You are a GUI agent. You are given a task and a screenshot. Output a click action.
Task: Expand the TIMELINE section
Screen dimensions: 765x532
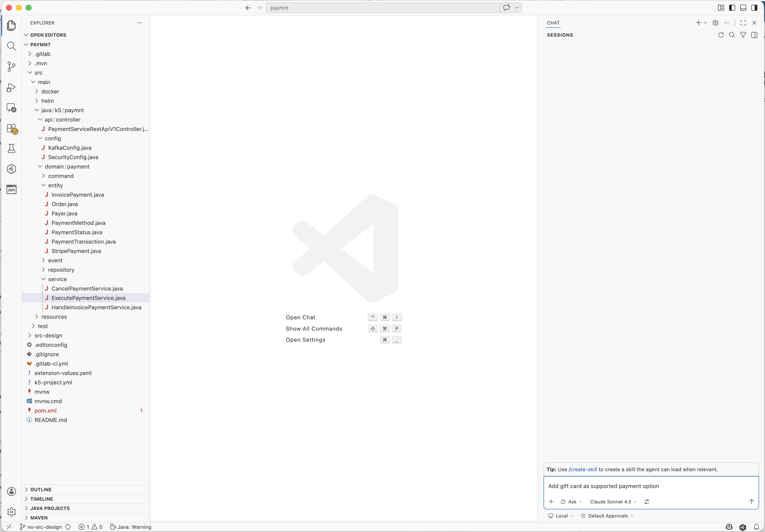86,499
